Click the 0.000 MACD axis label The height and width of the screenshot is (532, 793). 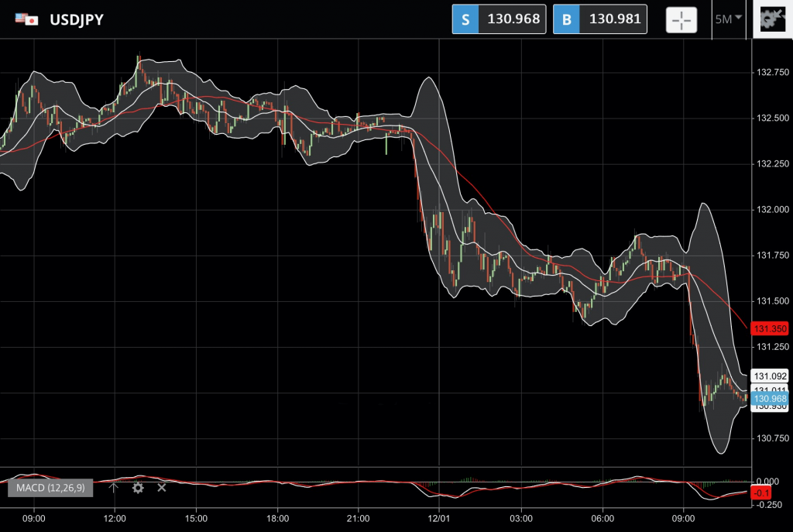coord(767,482)
